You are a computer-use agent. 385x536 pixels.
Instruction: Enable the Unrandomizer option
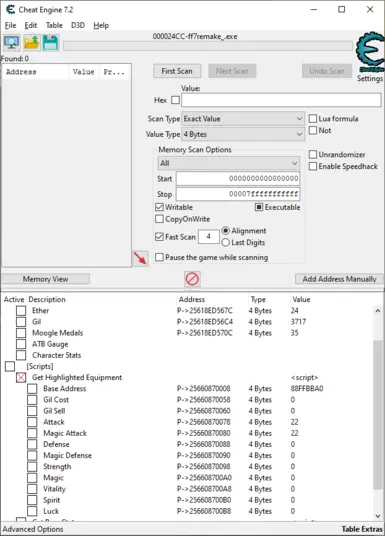click(313, 155)
